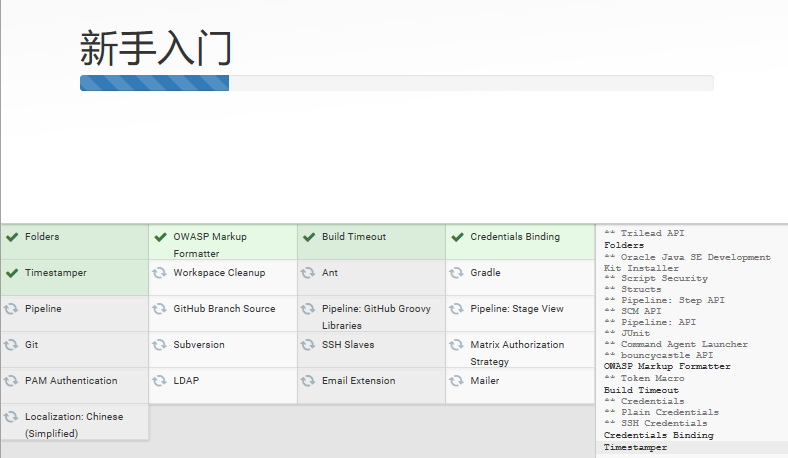
Task: Click the bouncycastle API log line
Action: [x=659, y=356]
